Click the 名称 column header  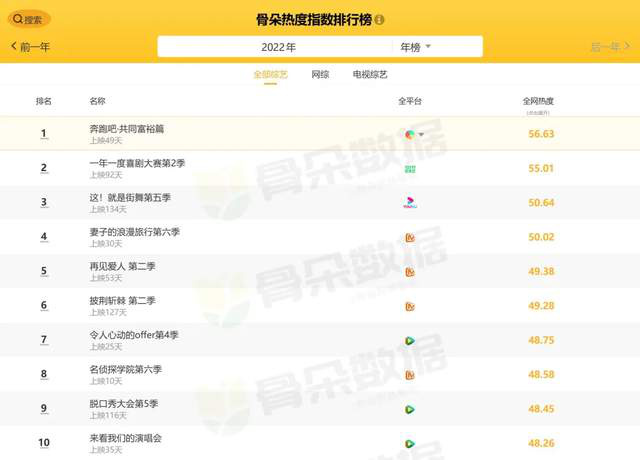(97, 101)
